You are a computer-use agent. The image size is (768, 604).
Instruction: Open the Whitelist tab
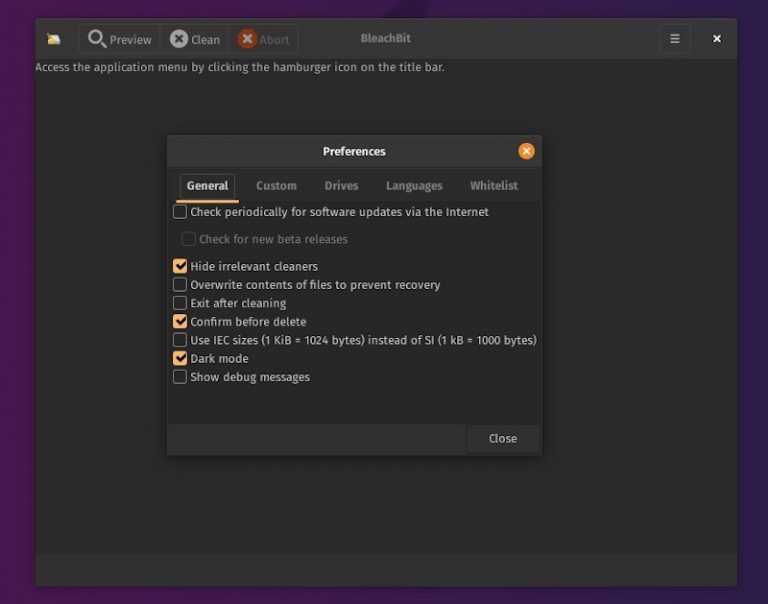(494, 186)
